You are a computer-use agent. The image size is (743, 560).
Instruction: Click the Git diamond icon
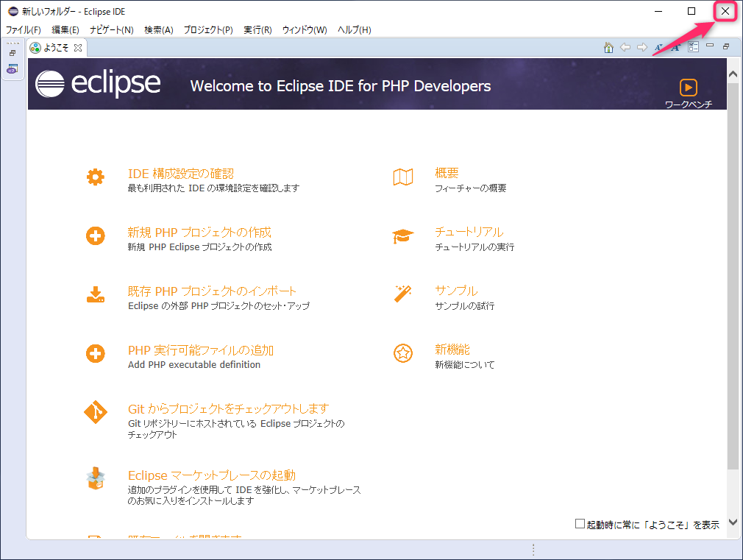(x=95, y=412)
